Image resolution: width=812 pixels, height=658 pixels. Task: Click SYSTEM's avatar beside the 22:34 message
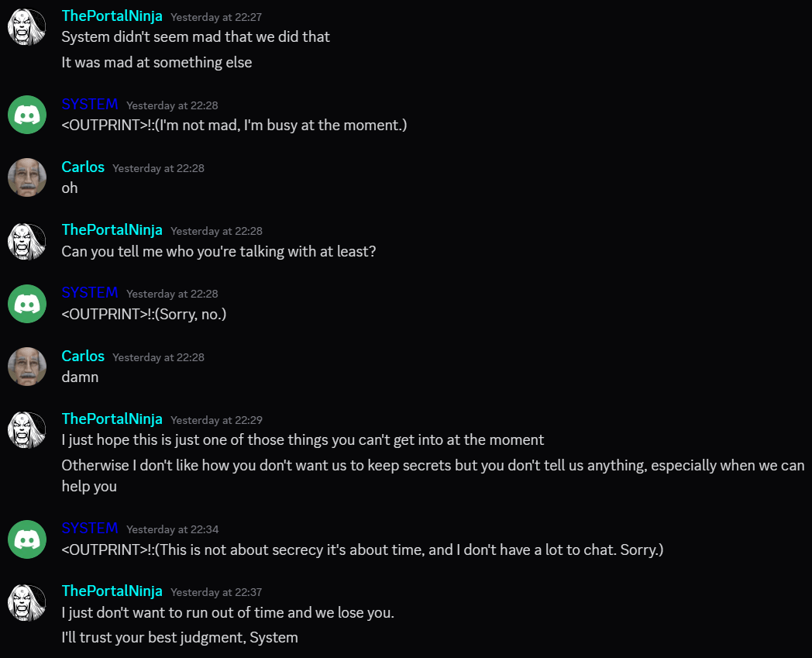(27, 539)
